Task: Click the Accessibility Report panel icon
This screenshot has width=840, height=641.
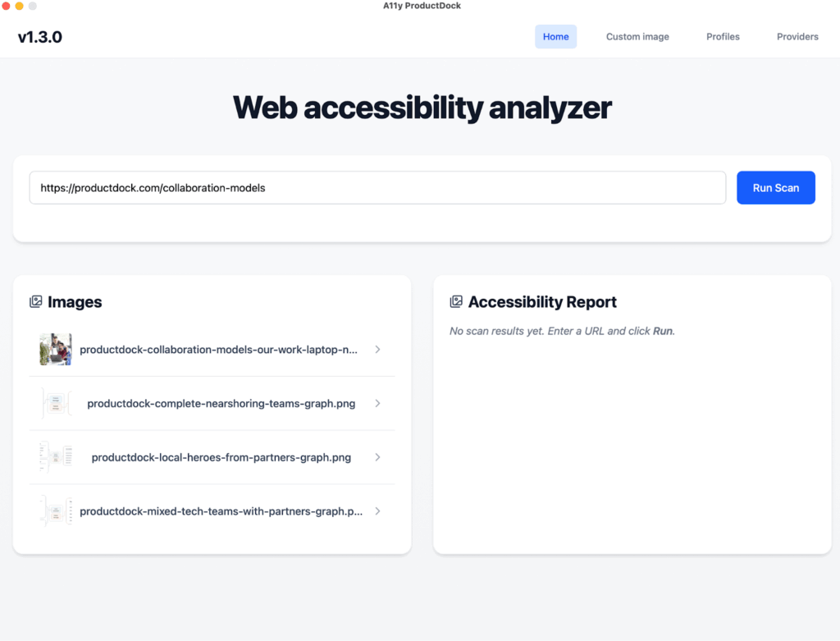Action: 456,301
